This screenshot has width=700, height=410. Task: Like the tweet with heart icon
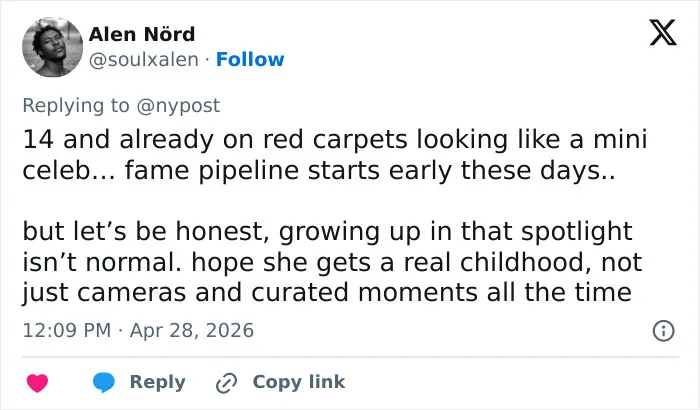coord(38,383)
